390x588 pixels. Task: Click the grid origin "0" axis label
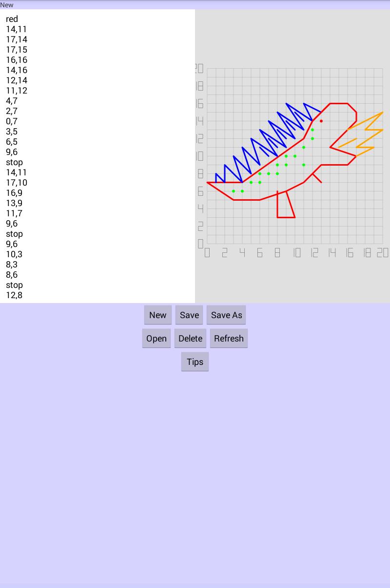coord(207,253)
